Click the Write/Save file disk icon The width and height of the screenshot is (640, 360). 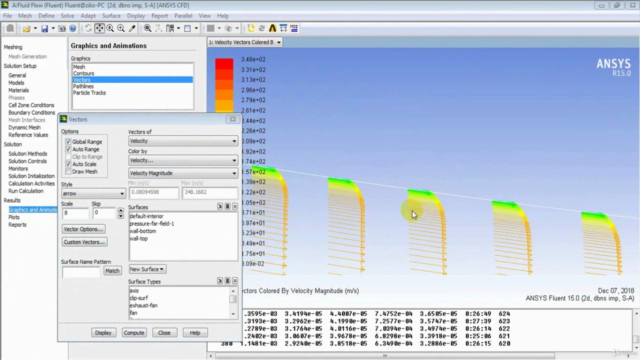[44, 29]
